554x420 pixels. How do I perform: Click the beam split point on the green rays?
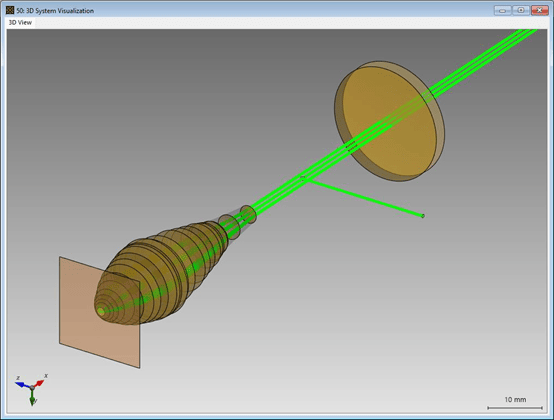[x=303, y=179]
